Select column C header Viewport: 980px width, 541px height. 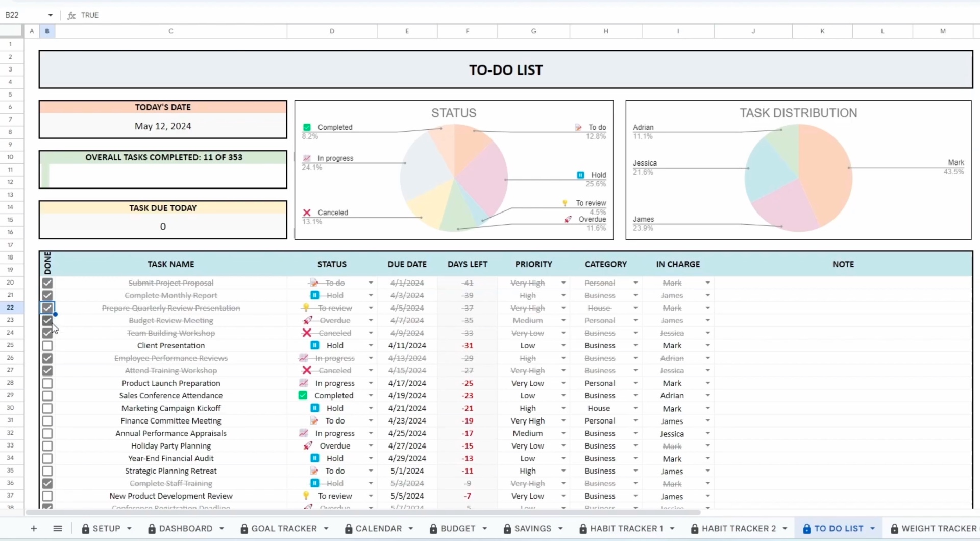tap(171, 31)
